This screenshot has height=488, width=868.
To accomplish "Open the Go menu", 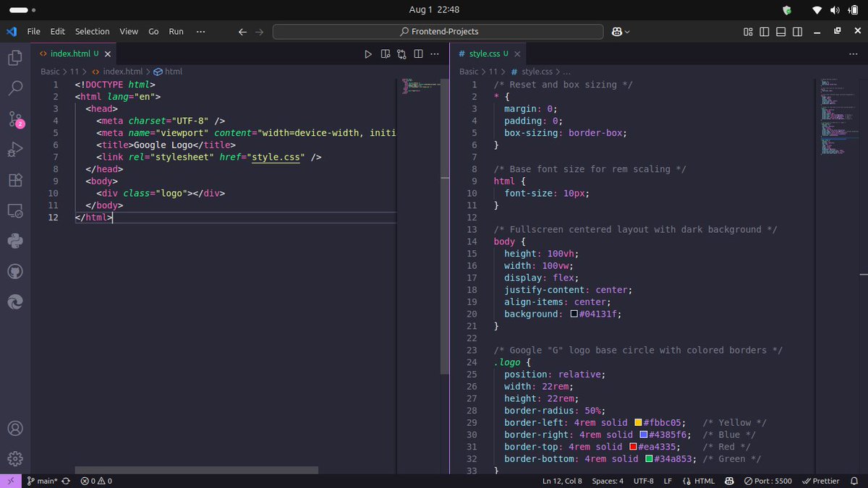I will pos(153,32).
